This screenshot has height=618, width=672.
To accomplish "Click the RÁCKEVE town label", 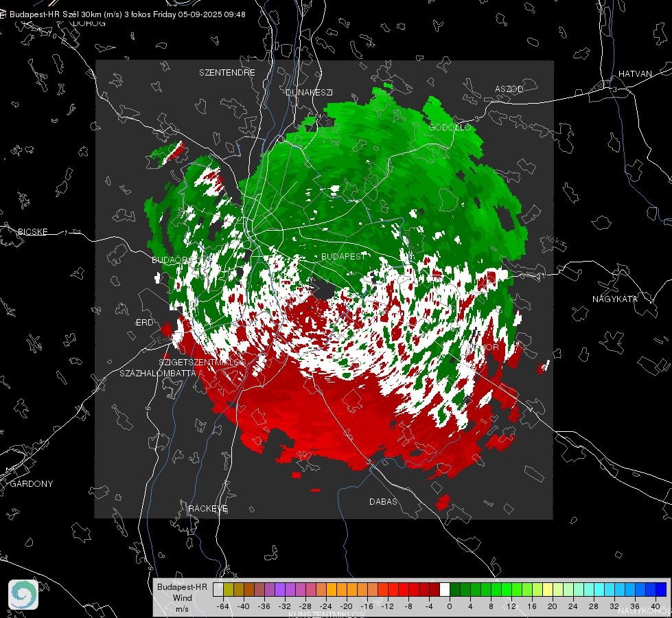I will pos(208,508).
